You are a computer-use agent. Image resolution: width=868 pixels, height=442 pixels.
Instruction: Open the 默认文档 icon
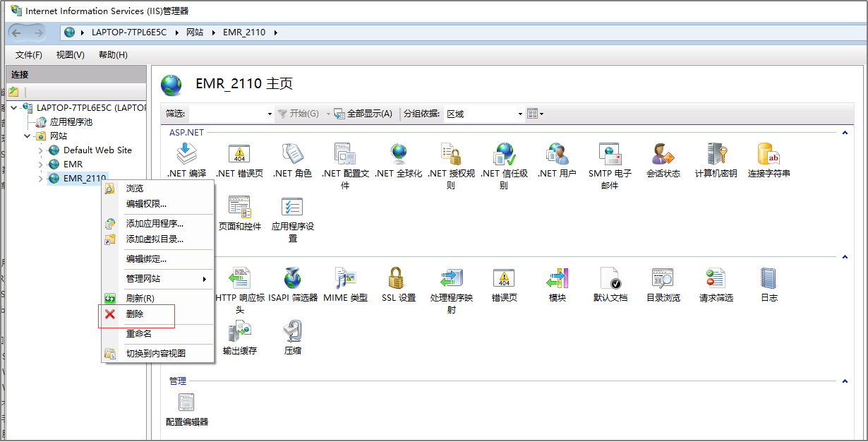coord(610,277)
